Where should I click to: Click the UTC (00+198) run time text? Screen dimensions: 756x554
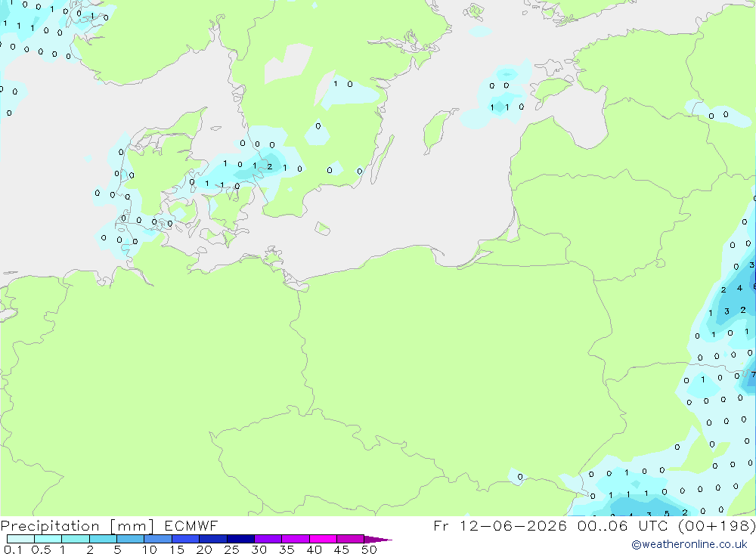tap(697, 525)
